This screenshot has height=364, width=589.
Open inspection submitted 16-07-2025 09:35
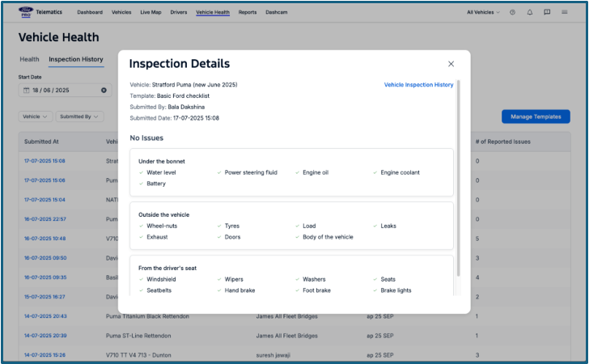click(x=45, y=277)
